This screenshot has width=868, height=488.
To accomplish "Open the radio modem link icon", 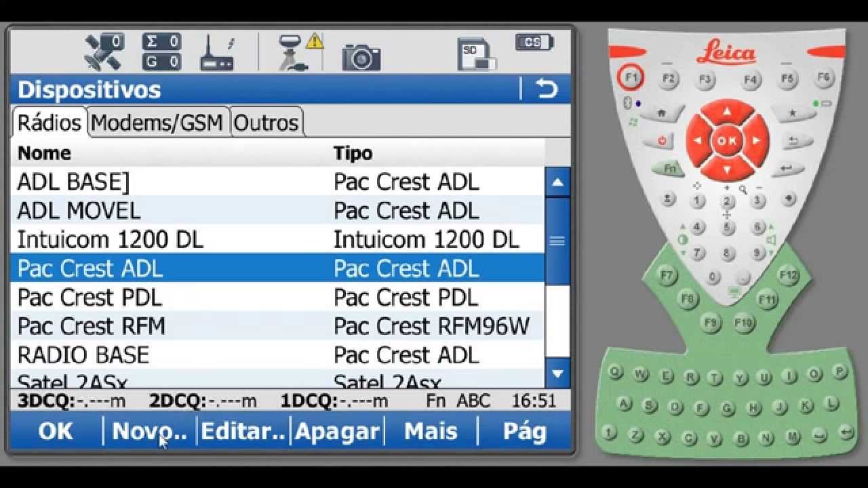I will (x=217, y=52).
